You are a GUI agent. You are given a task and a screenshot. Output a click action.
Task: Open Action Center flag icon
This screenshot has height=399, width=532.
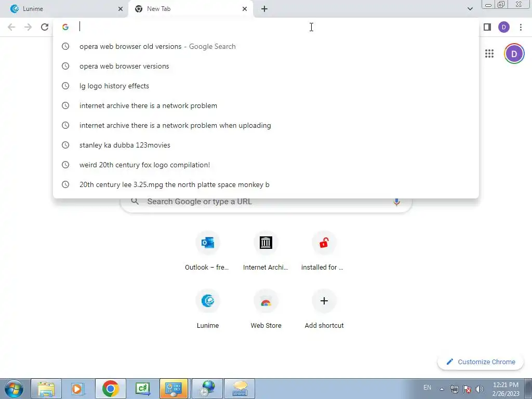[x=467, y=389]
